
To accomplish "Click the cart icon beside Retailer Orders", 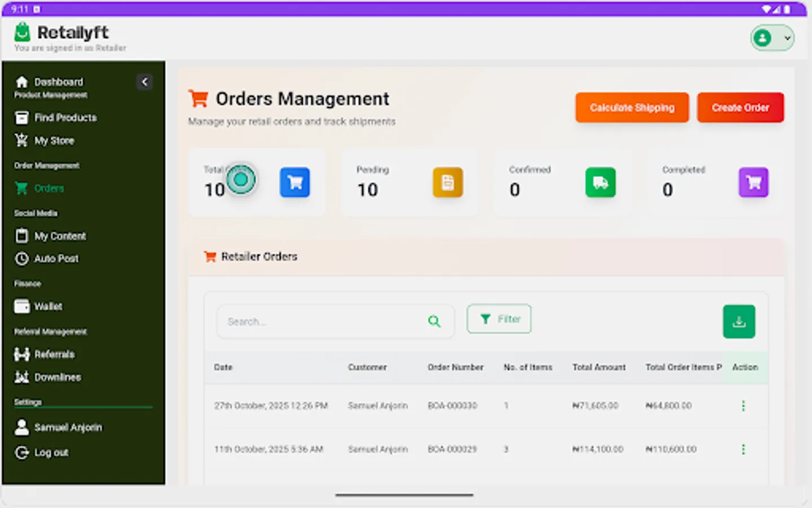I will (x=210, y=257).
